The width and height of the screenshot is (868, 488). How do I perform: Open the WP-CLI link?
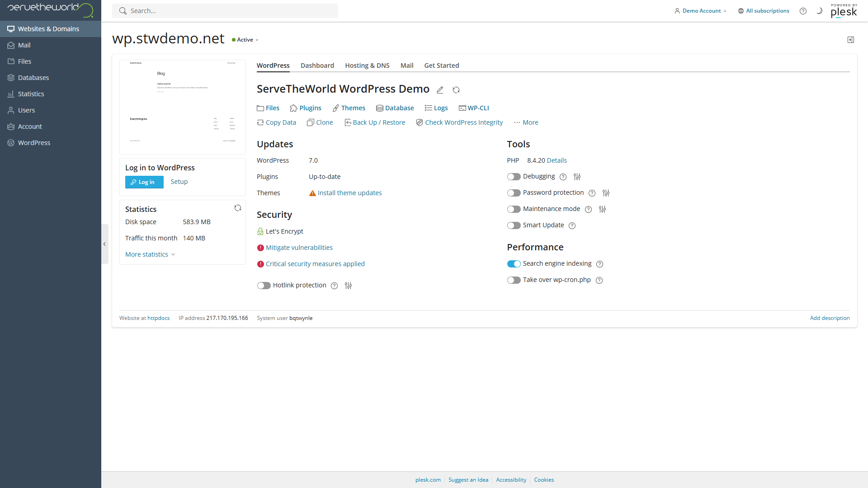(474, 108)
